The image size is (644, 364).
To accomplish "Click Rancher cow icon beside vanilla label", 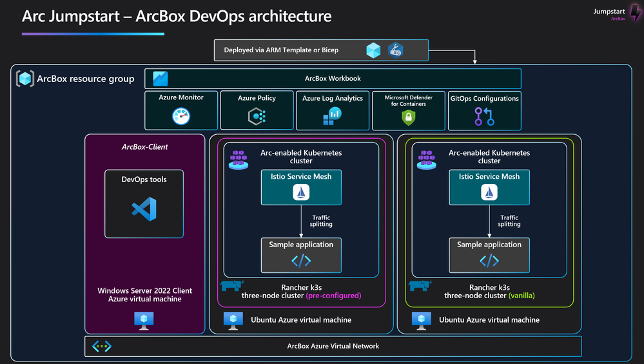I will [x=420, y=285].
